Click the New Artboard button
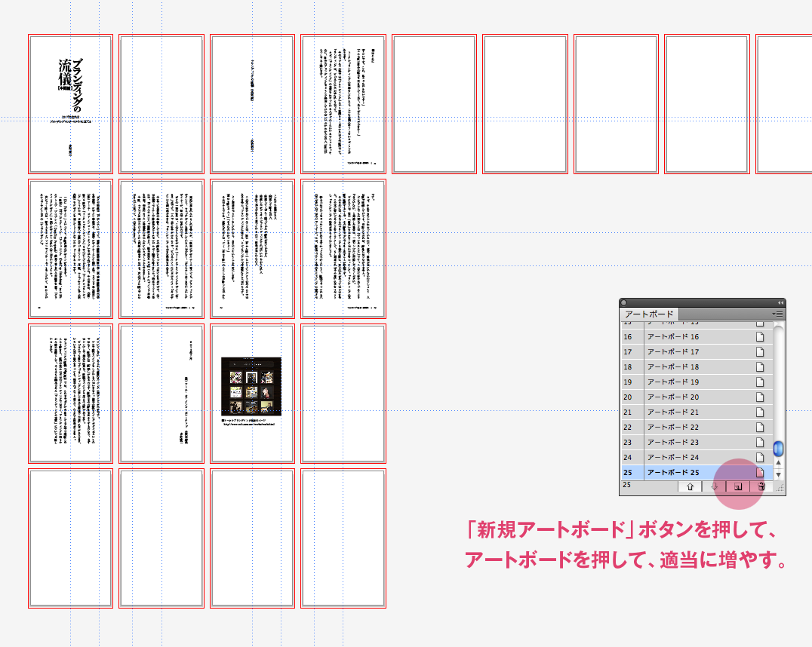 [x=738, y=486]
